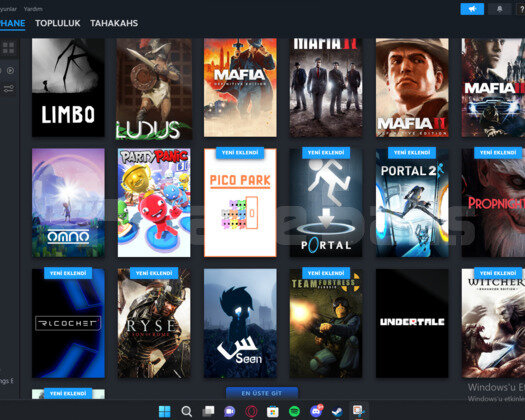
Task: Open the LIMBO game tile
Action: pos(68,87)
